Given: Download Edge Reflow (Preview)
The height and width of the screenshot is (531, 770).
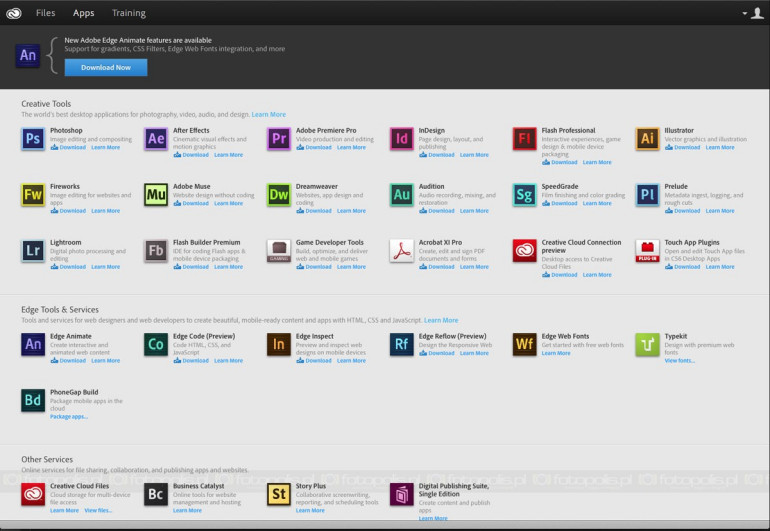Looking at the screenshot, I should click(x=437, y=353).
